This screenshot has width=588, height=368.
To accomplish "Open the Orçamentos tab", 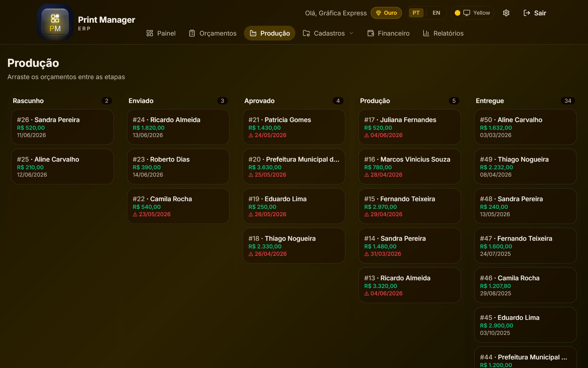I will click(213, 33).
